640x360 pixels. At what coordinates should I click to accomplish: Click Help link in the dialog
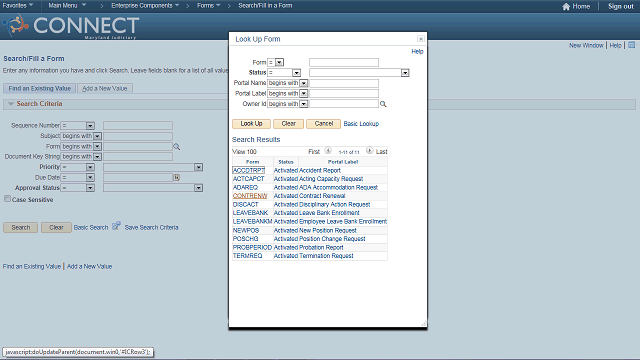pyautogui.click(x=417, y=51)
